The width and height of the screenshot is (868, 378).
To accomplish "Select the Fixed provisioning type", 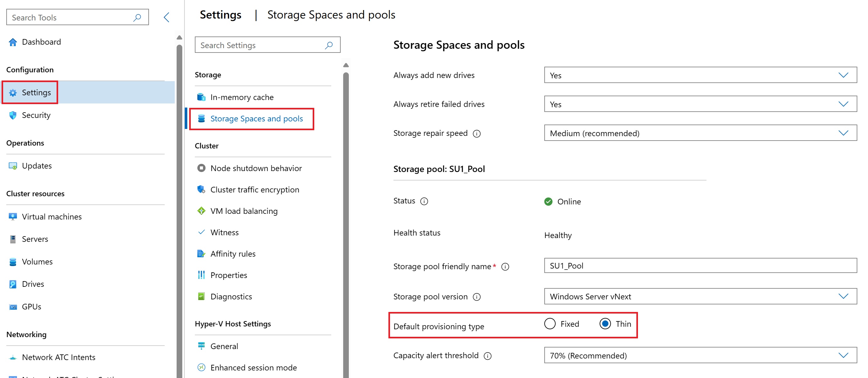I will coord(550,324).
